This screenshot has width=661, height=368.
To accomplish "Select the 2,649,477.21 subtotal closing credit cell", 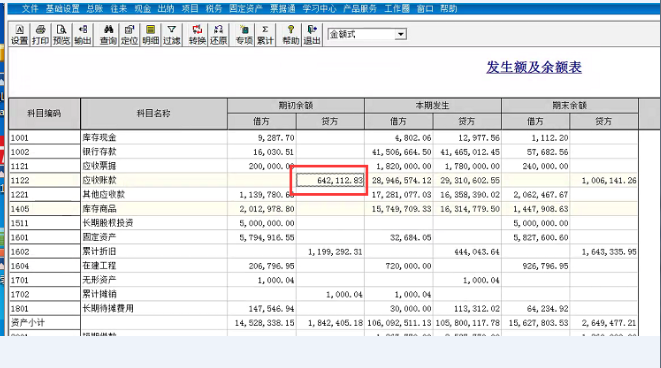I will (x=604, y=323).
